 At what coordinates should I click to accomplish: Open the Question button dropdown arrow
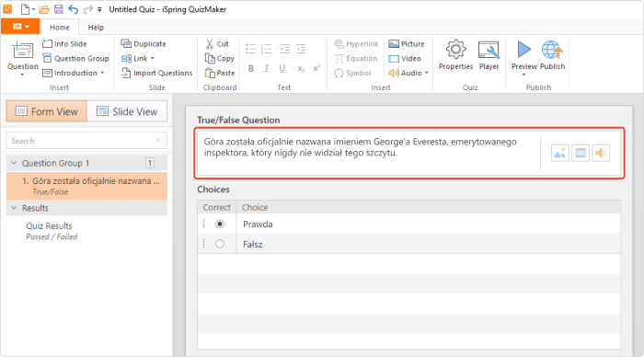coord(22,75)
